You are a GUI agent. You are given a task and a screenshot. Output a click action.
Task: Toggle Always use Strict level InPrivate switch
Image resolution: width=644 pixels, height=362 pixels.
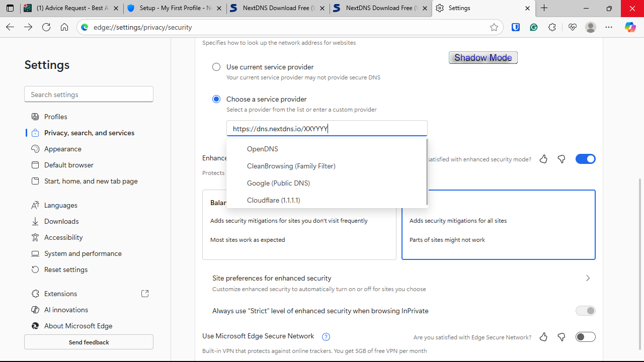click(x=586, y=311)
